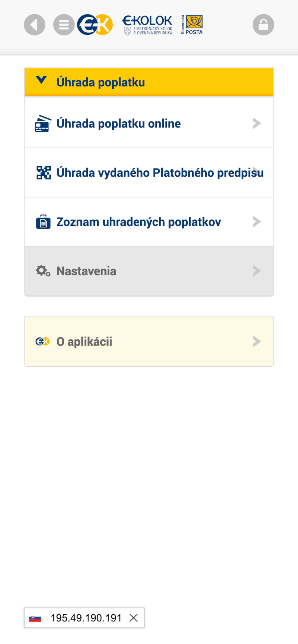
Task: Collapse the Úhrada poplatku section
Action: (41, 80)
